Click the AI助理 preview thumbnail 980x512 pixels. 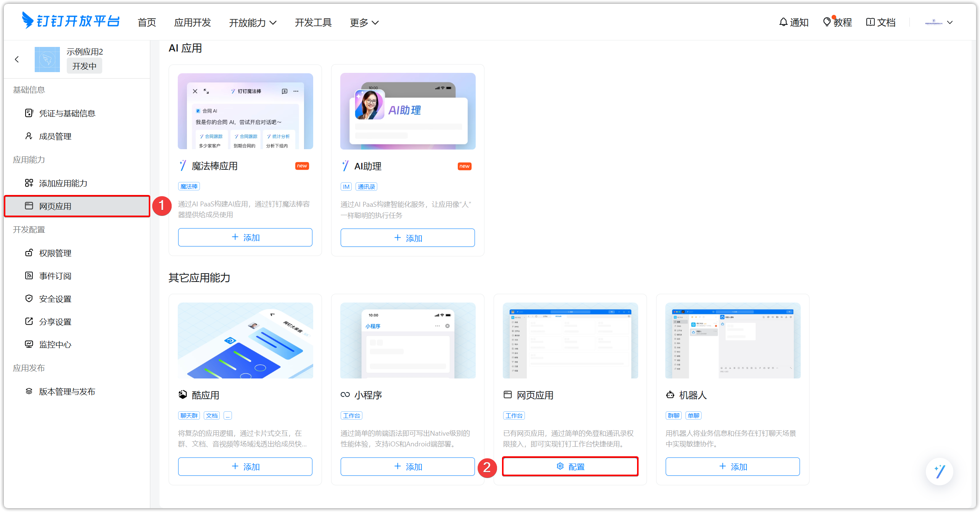point(408,111)
